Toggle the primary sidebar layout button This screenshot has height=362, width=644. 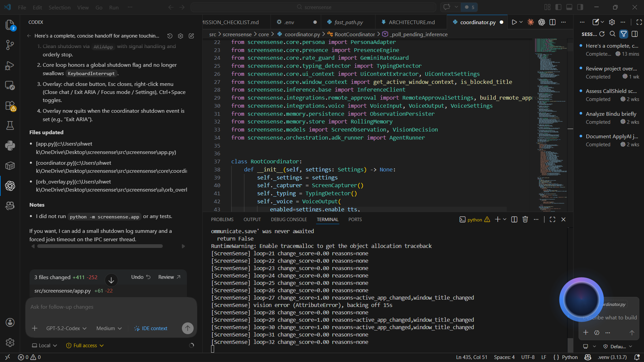coord(558,7)
